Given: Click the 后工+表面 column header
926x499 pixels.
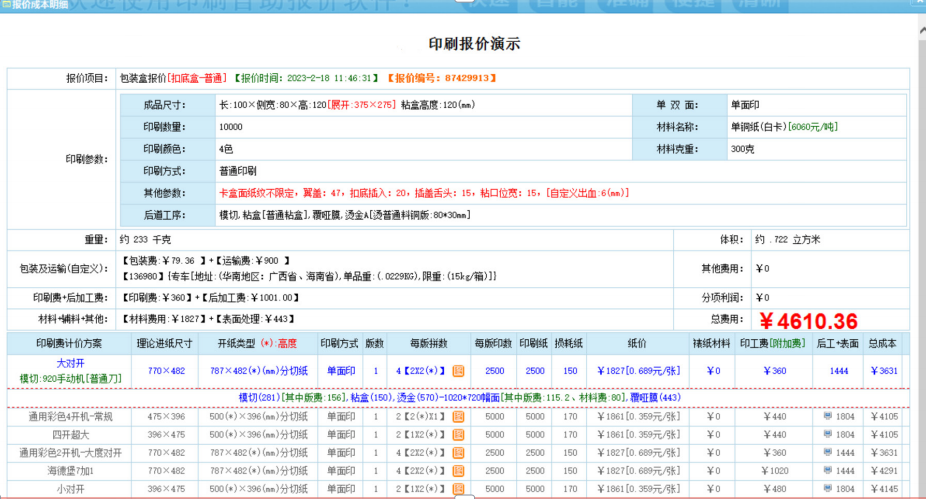Looking at the screenshot, I should tap(837, 343).
